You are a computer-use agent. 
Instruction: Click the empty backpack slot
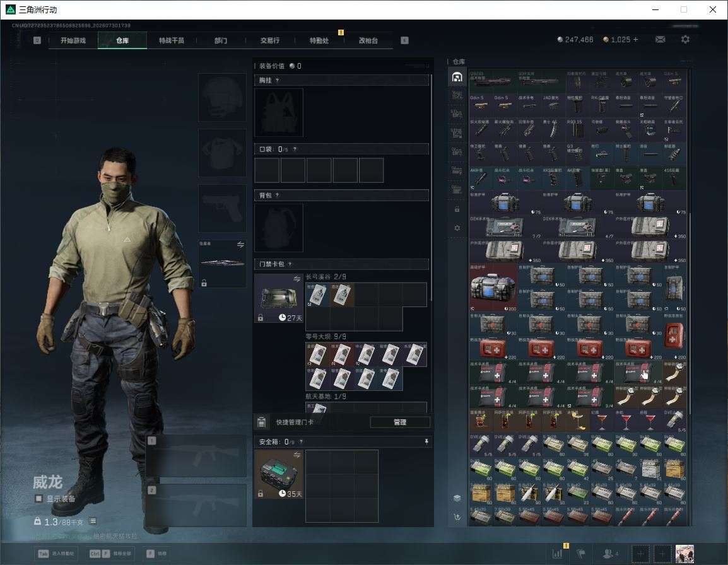click(279, 228)
